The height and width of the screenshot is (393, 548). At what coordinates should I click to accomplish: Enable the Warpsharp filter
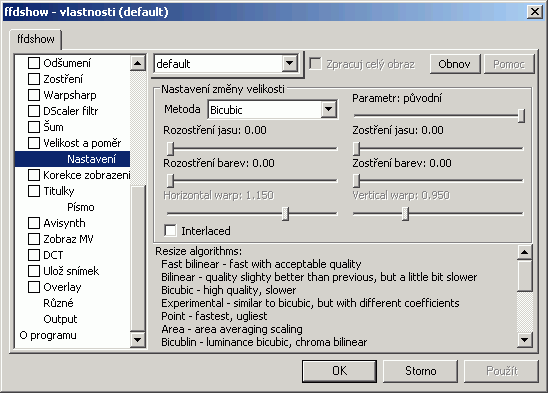click(34, 95)
